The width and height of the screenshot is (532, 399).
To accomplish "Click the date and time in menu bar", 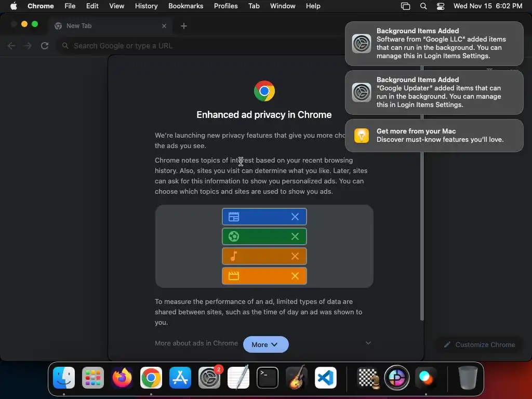I will [x=488, y=6].
